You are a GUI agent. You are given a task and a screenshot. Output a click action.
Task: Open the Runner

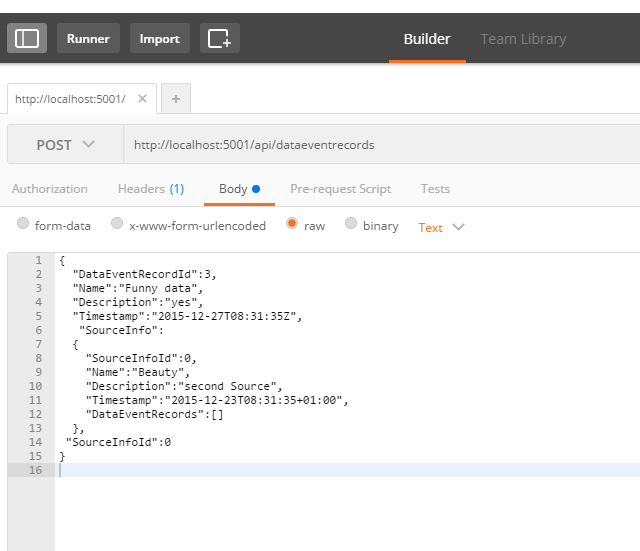pos(88,38)
